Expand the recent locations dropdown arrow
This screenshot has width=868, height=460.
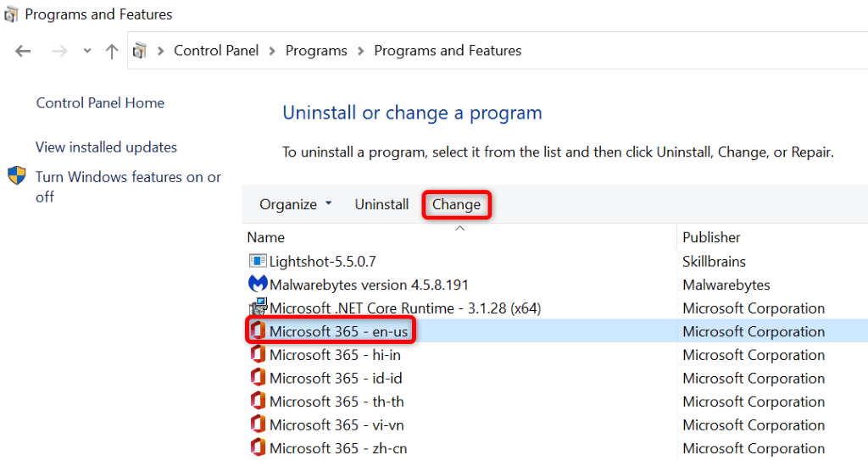click(87, 51)
